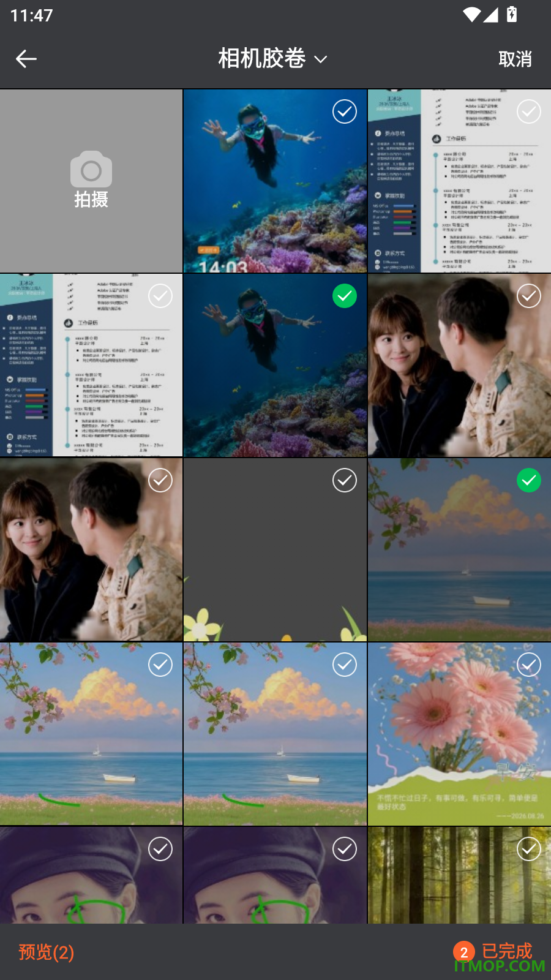Open the resume thumbnail beside the 14:03 diving photo
Image resolution: width=551 pixels, height=980 pixels.
click(459, 181)
